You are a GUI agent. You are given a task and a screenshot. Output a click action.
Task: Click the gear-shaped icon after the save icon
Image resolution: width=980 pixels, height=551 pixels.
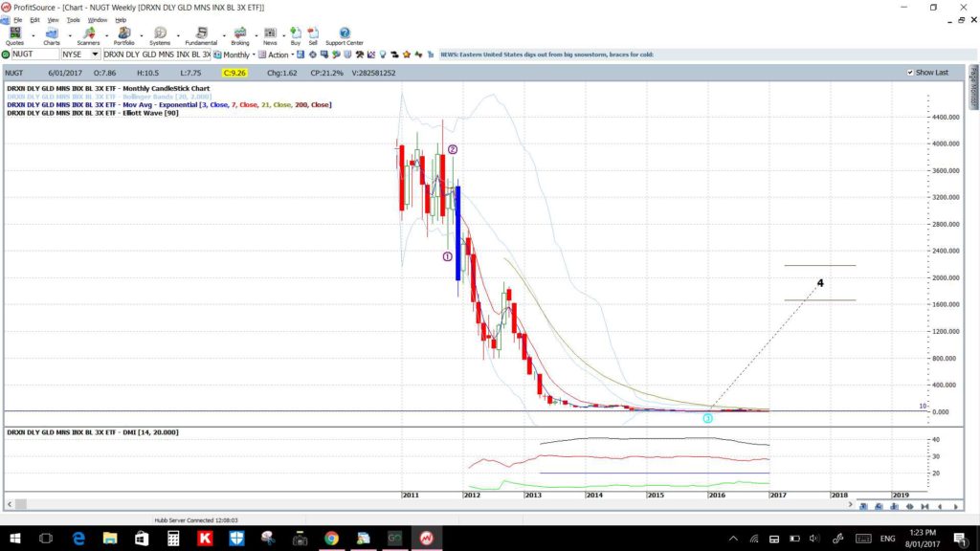(x=313, y=55)
